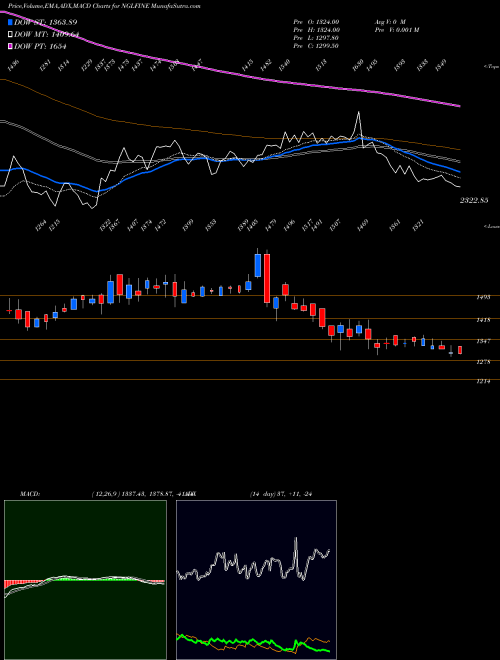Screen dimensions: 500x660
Task: Click the 1214 price level label
Action: 483,381
